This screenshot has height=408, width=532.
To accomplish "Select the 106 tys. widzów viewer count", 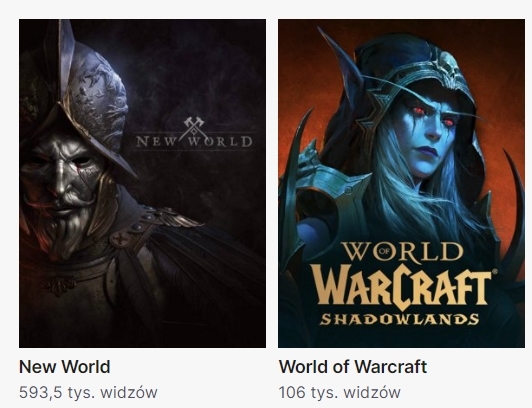I will (340, 393).
